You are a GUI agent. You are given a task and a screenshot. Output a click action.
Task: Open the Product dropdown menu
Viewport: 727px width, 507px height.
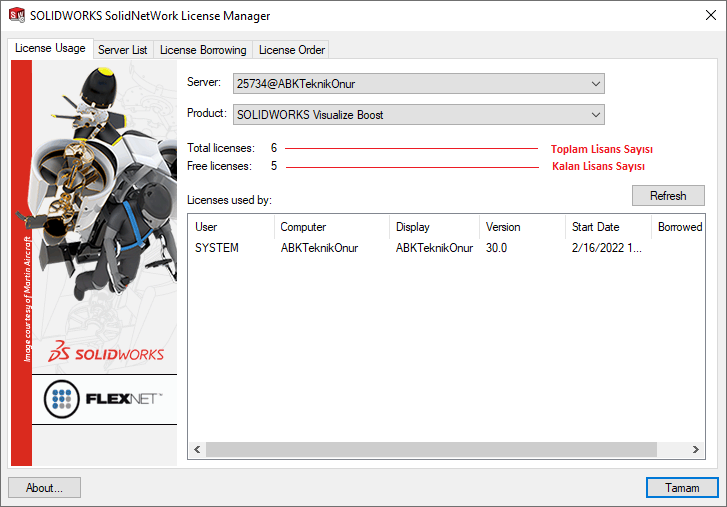click(x=596, y=115)
